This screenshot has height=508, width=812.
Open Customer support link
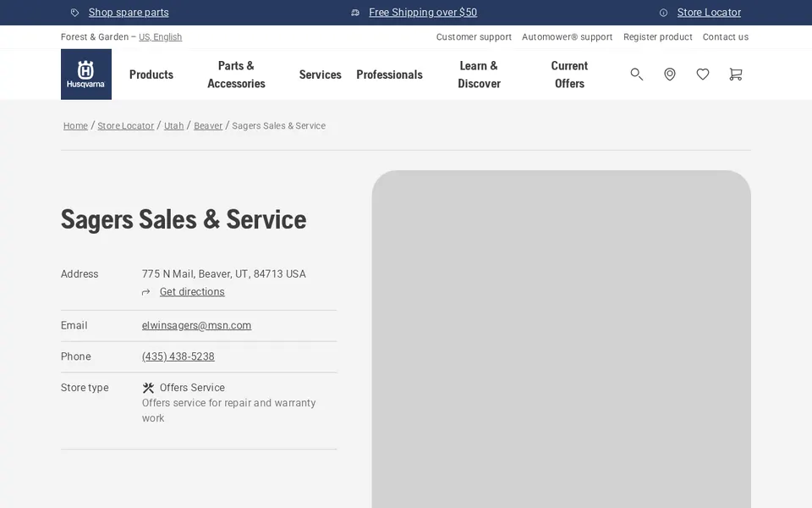pos(474,36)
